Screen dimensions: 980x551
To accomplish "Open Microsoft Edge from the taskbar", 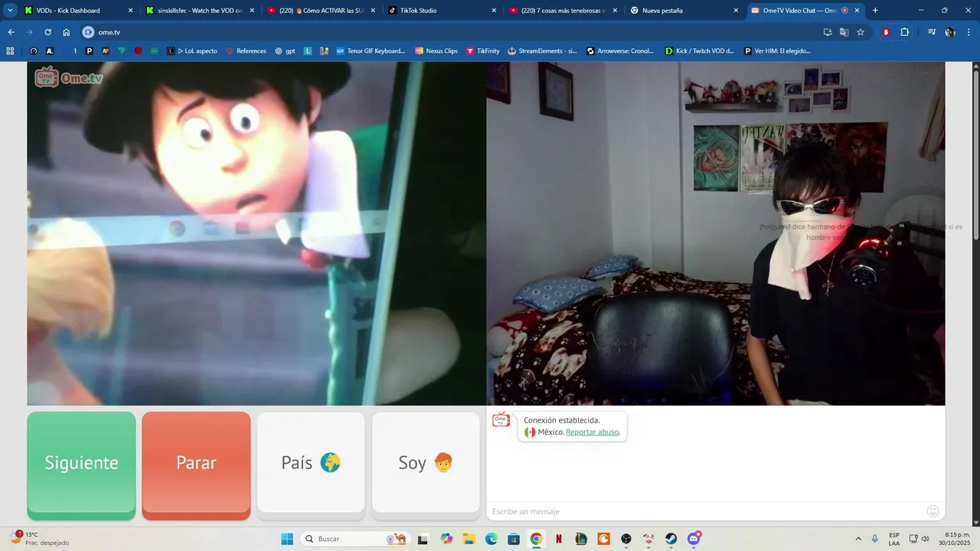I will [x=492, y=539].
